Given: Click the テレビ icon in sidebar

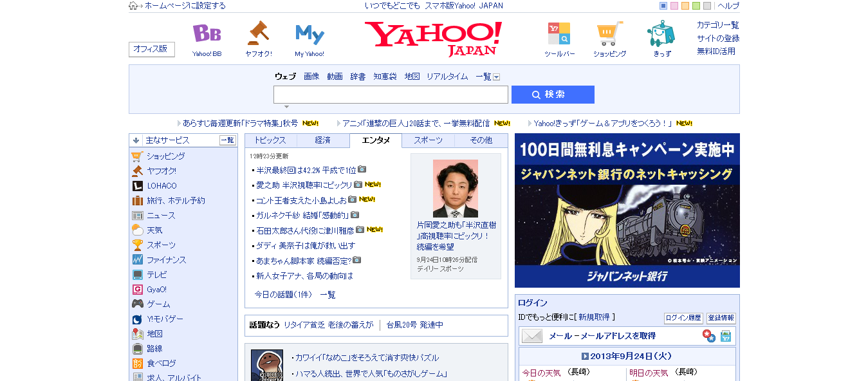Looking at the screenshot, I should (x=137, y=275).
